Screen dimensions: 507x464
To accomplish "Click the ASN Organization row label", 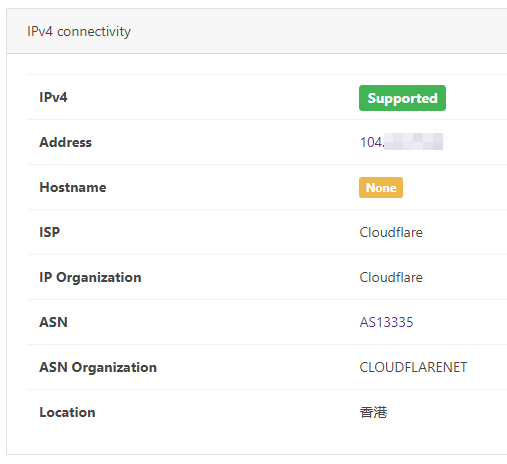I will 98,368.
